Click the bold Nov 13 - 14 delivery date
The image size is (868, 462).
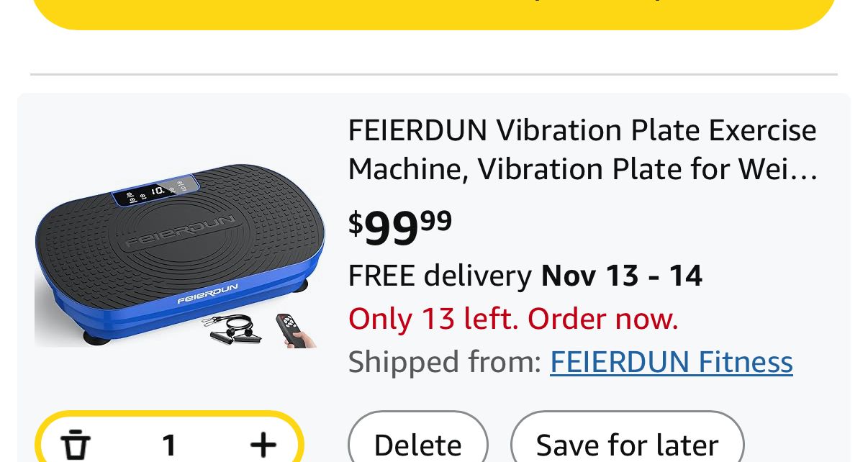coord(621,276)
